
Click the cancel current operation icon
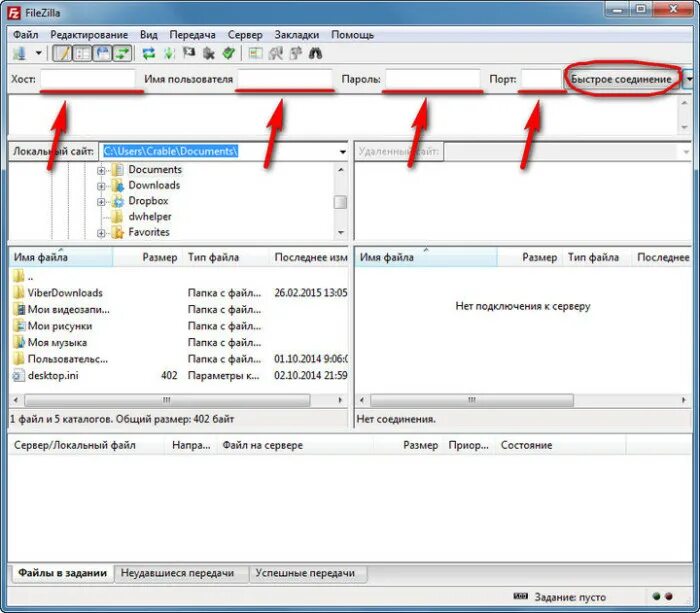coord(189,54)
